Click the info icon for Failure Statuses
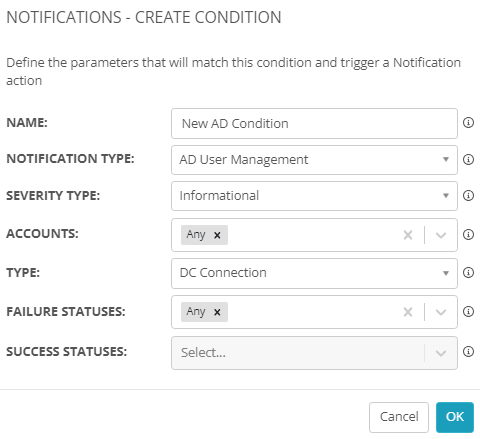 (468, 312)
